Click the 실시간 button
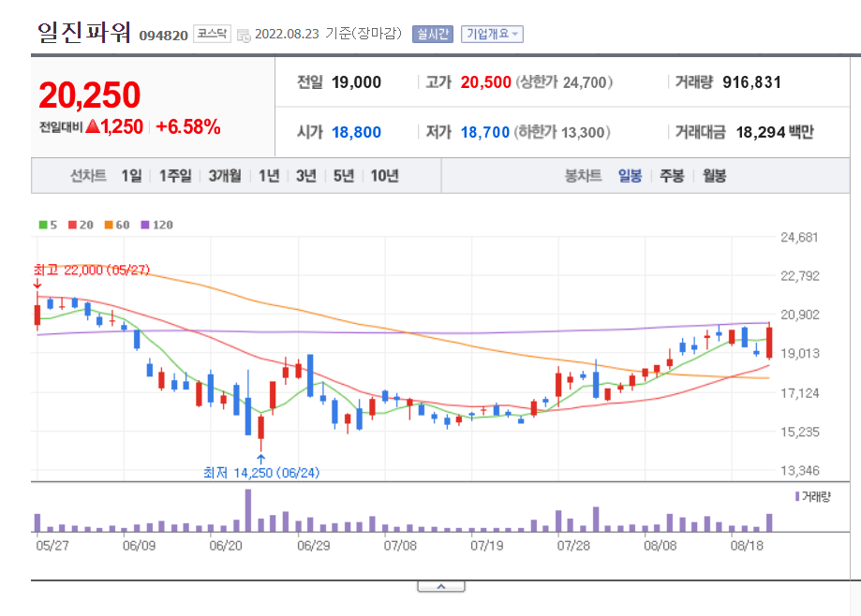The height and width of the screenshot is (616, 861). (433, 34)
